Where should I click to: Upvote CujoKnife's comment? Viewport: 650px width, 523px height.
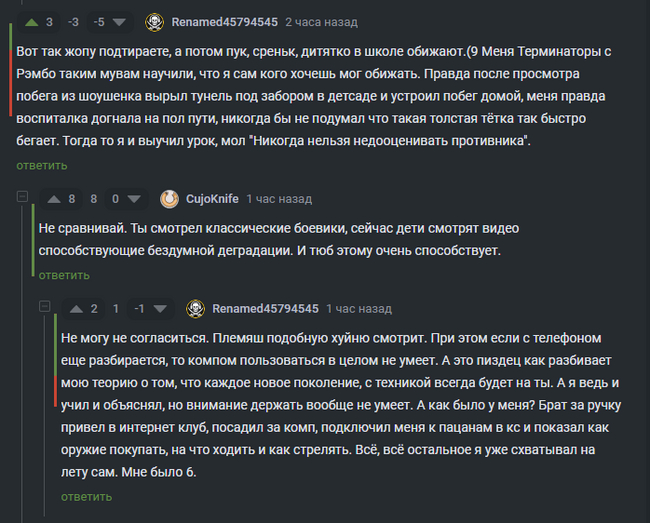51,199
